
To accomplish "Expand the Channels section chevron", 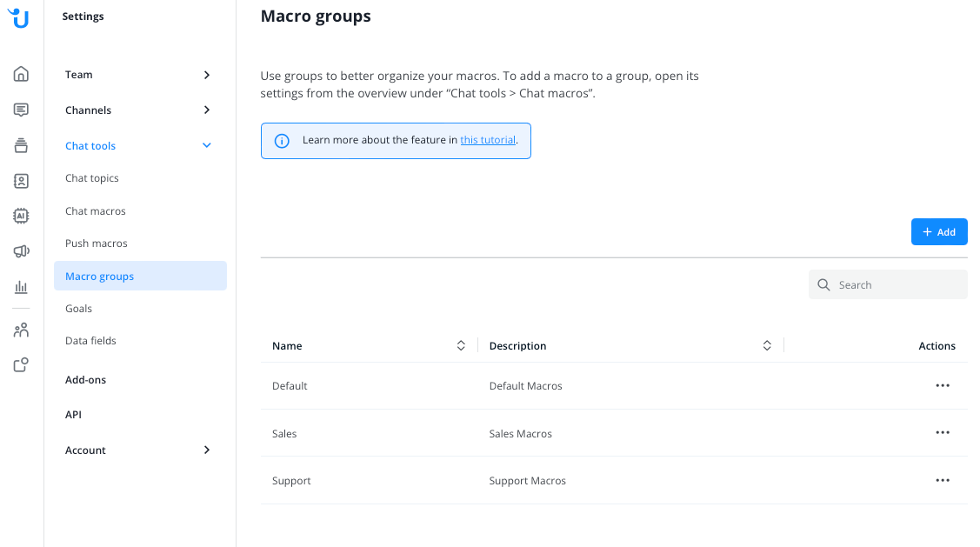I will pos(206,110).
